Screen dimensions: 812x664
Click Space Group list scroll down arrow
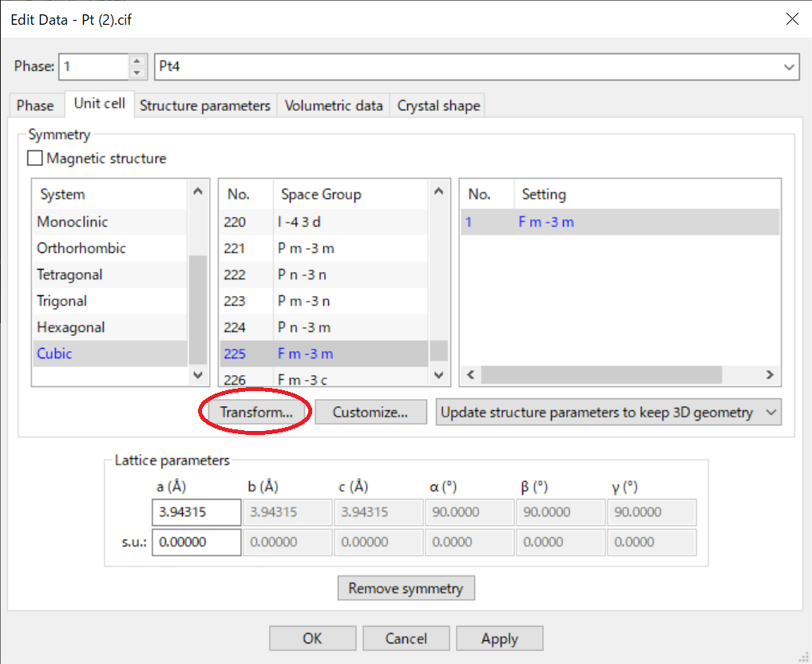[x=438, y=374]
